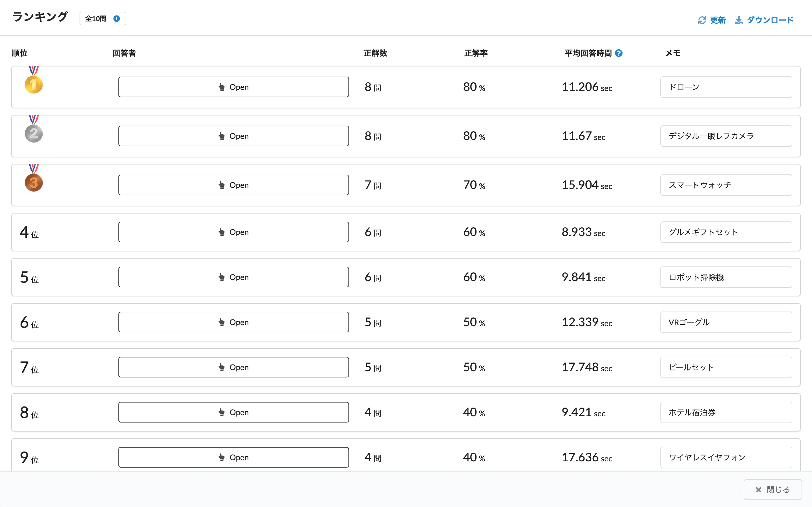Click the silver second-place medal icon
Viewport: 812px width, 507px height.
coord(34,133)
